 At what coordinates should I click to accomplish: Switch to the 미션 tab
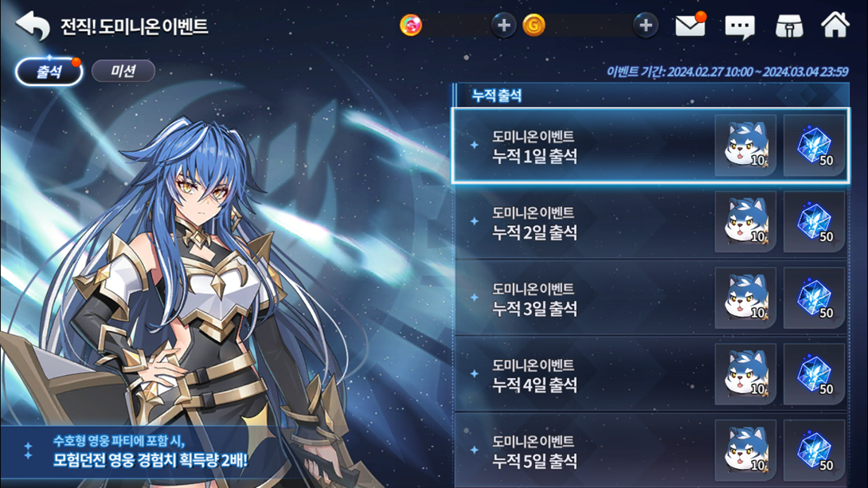click(123, 71)
